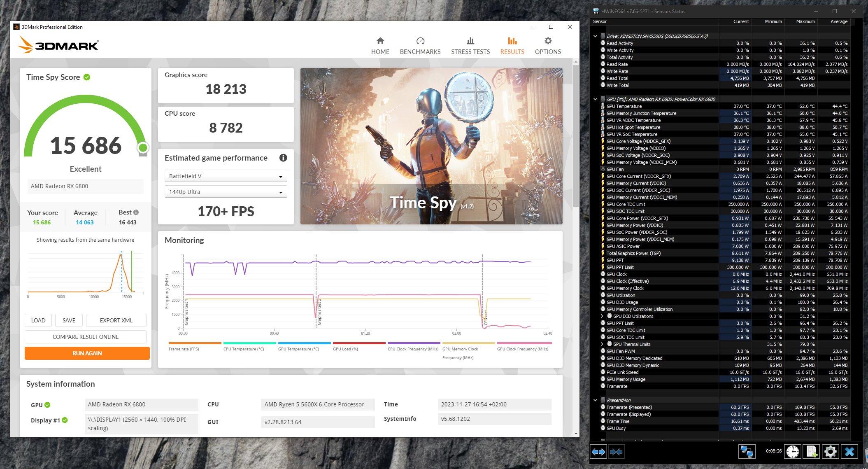Click the blue X icon to close sensors

click(x=849, y=452)
